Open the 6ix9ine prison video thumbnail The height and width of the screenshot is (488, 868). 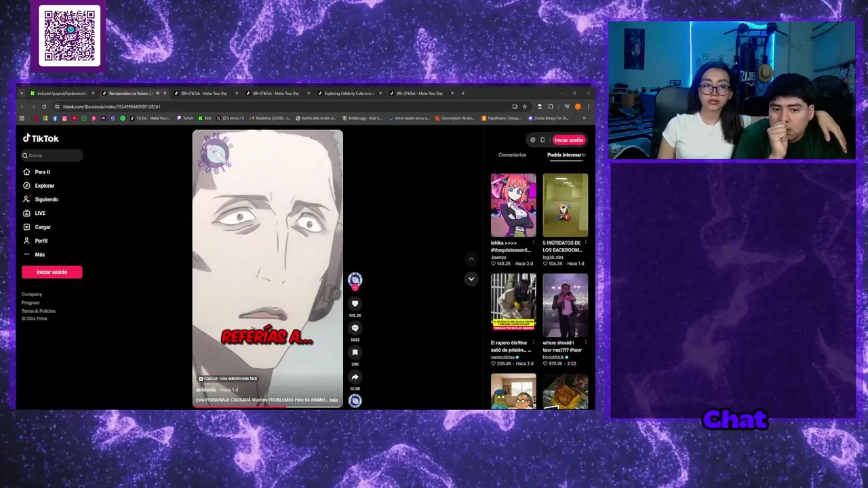click(513, 305)
